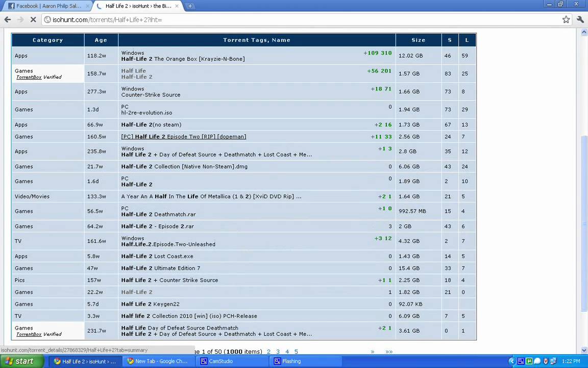Open hl-2re-evolution.iso torrent
Image resolution: width=588 pixels, height=368 pixels.
[146, 112]
